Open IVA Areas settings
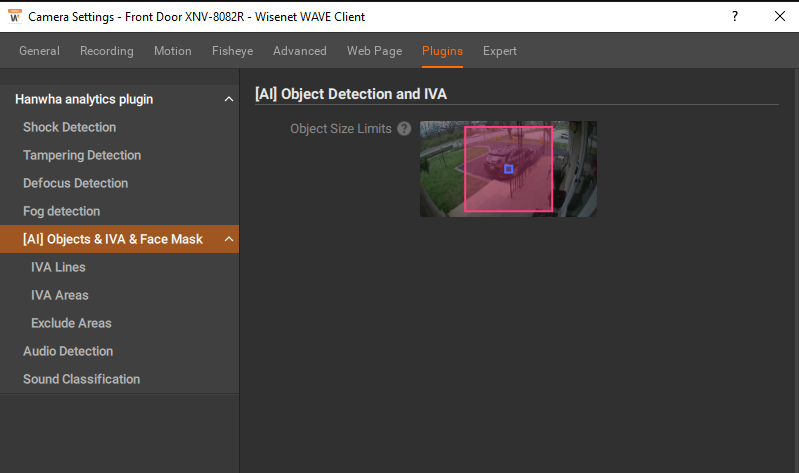Image resolution: width=799 pixels, height=473 pixels. tap(60, 295)
